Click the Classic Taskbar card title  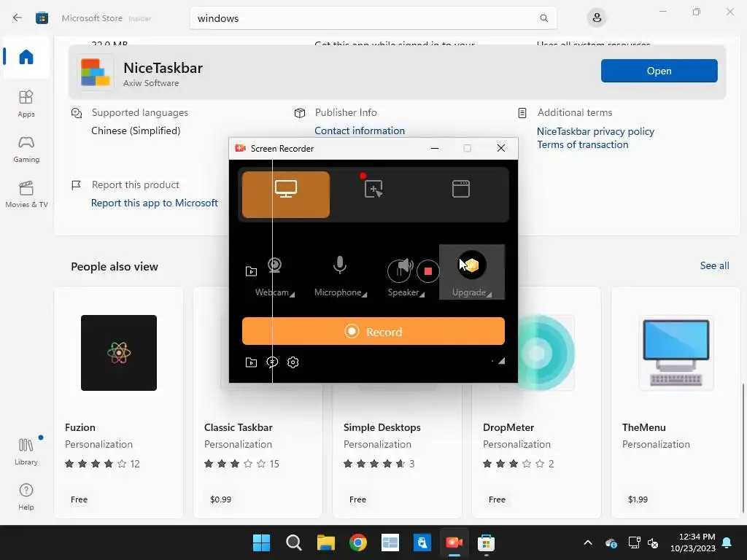(x=239, y=427)
